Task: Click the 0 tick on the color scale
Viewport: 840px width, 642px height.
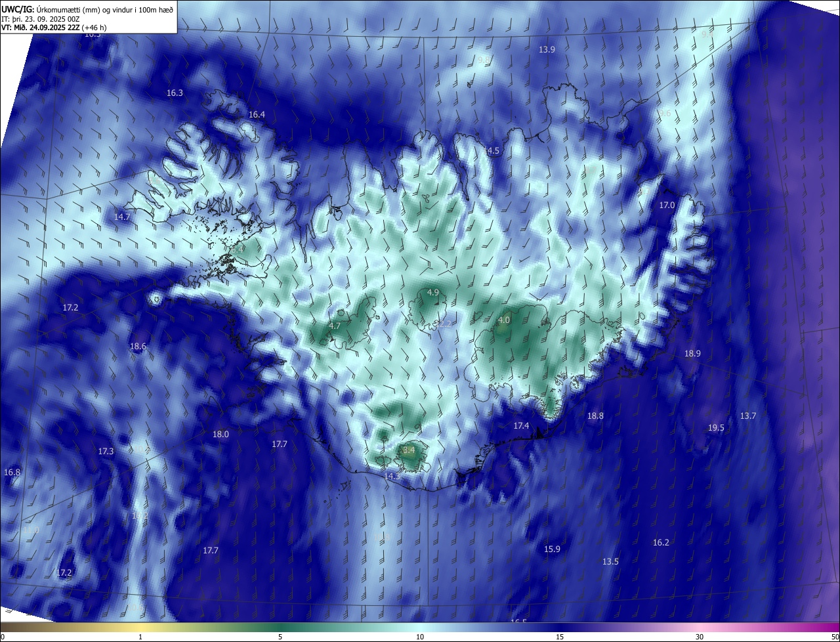Action: pos(3,637)
